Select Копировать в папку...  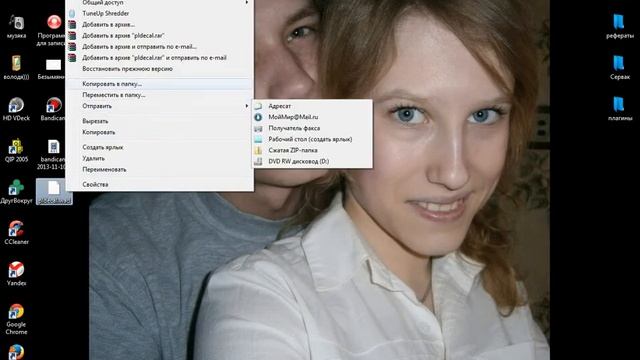point(159,84)
